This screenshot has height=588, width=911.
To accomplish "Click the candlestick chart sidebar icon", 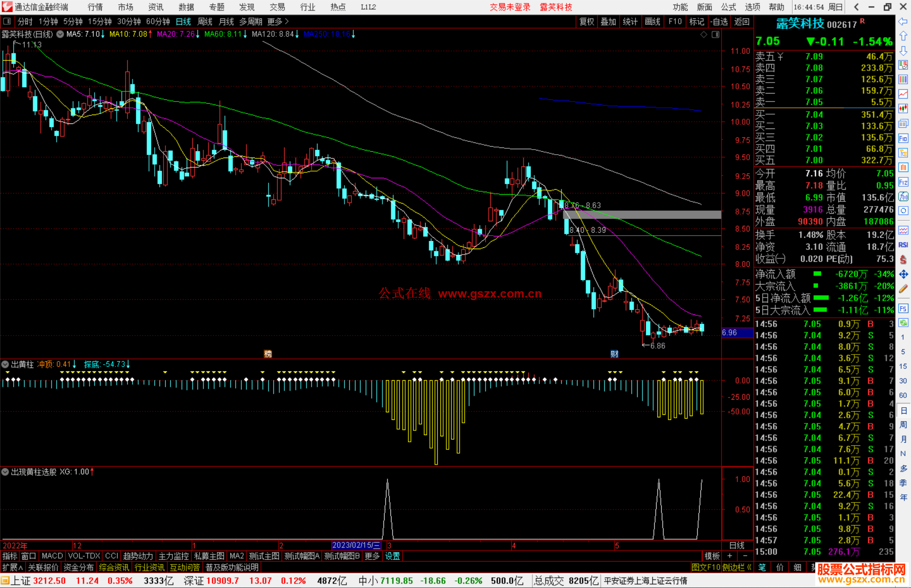I will click(903, 108).
